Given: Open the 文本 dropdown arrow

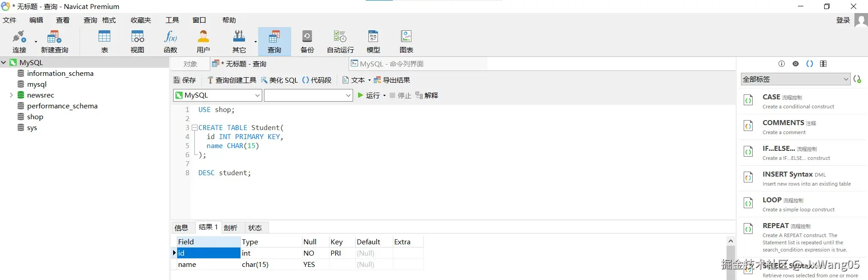Looking at the screenshot, I should (x=369, y=80).
